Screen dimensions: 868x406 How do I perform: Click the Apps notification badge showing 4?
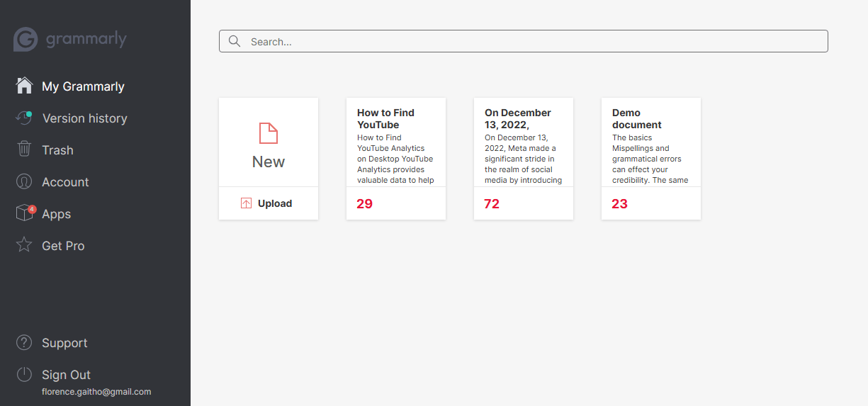(32, 209)
